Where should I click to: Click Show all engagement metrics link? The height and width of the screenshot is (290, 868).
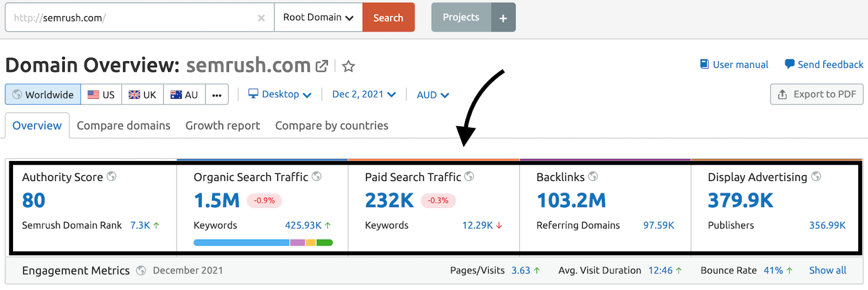(828, 270)
